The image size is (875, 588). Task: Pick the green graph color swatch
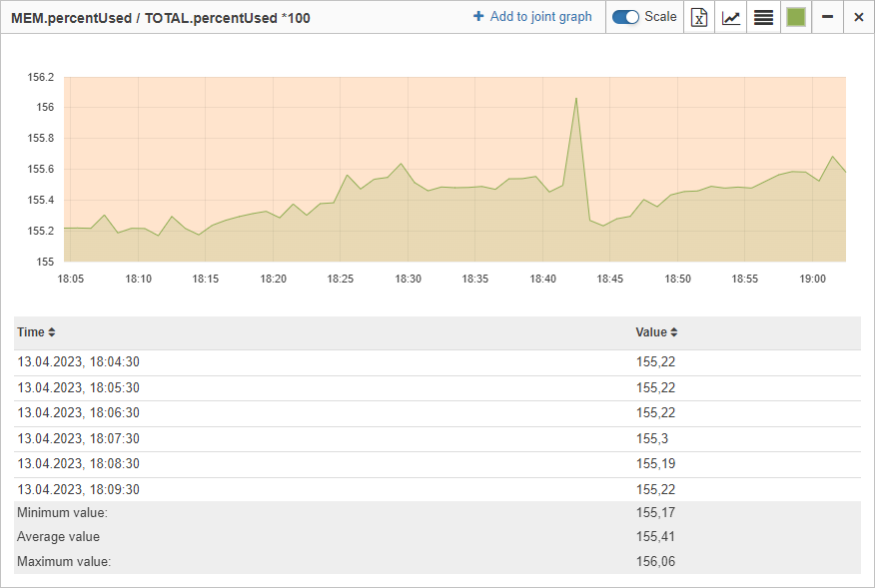(x=796, y=17)
